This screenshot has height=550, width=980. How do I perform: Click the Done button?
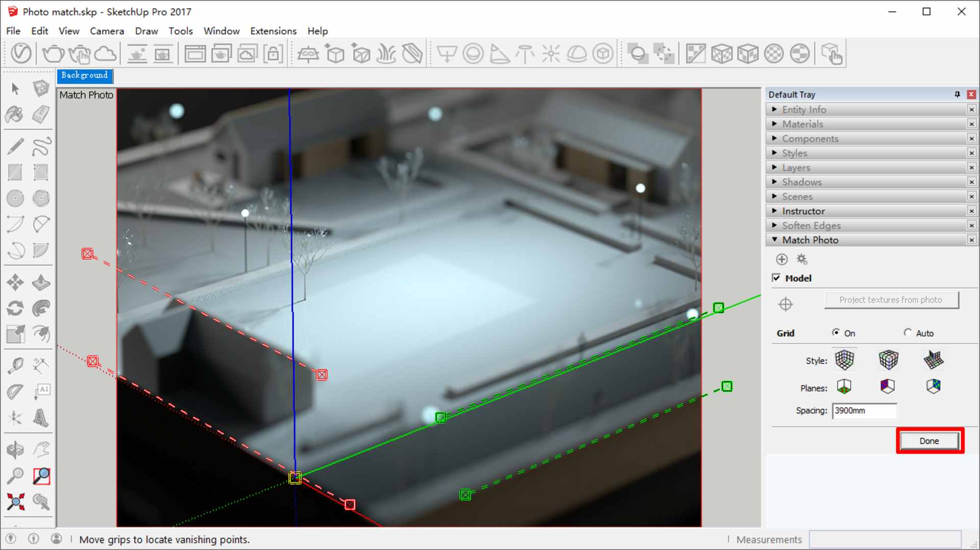click(928, 441)
